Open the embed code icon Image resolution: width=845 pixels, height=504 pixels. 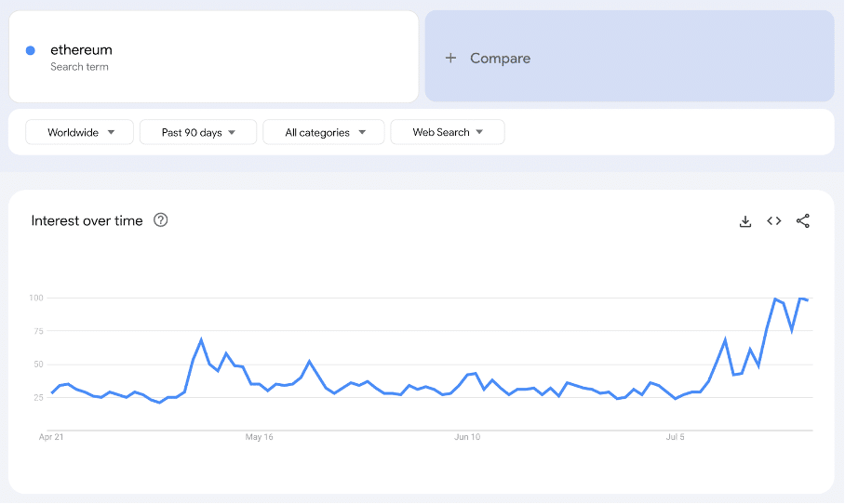click(773, 221)
